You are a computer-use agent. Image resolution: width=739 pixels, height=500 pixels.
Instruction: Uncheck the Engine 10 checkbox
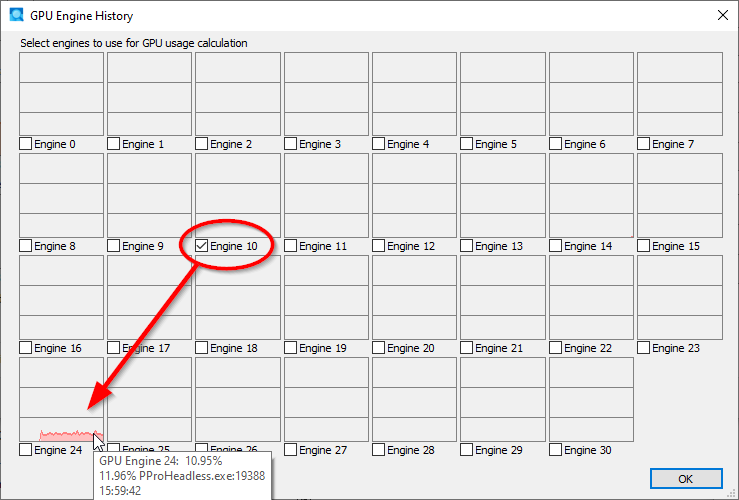coord(202,246)
